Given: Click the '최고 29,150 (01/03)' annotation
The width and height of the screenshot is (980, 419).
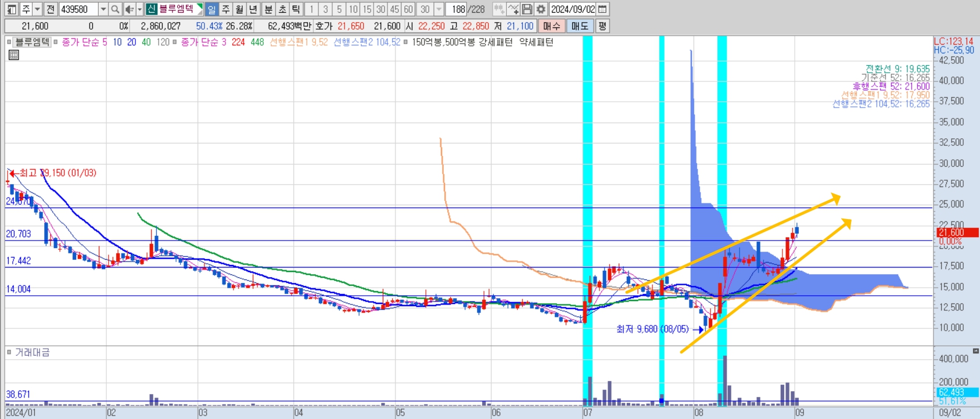Looking at the screenshot, I should point(58,173).
